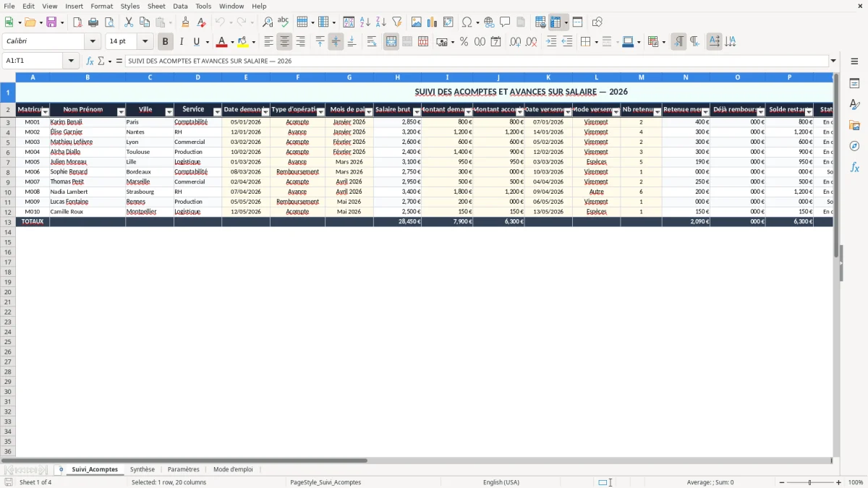Align cell content to the left
The width and height of the screenshot is (868, 488).
pyautogui.click(x=269, y=42)
